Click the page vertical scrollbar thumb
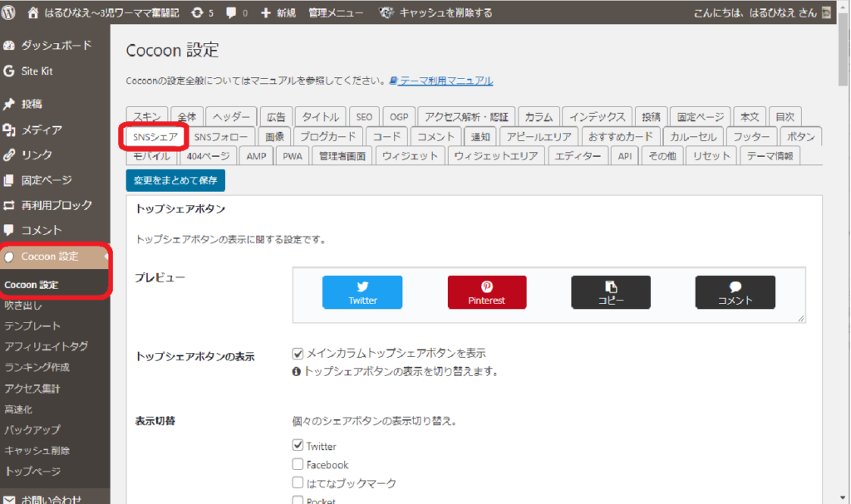This screenshot has height=504, width=851. click(x=843, y=50)
